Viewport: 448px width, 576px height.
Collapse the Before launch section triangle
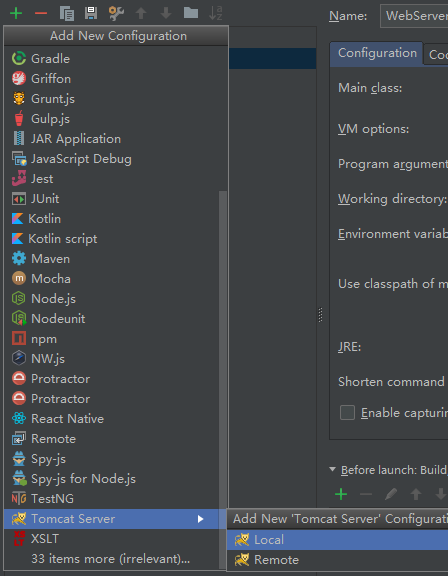pyautogui.click(x=333, y=469)
